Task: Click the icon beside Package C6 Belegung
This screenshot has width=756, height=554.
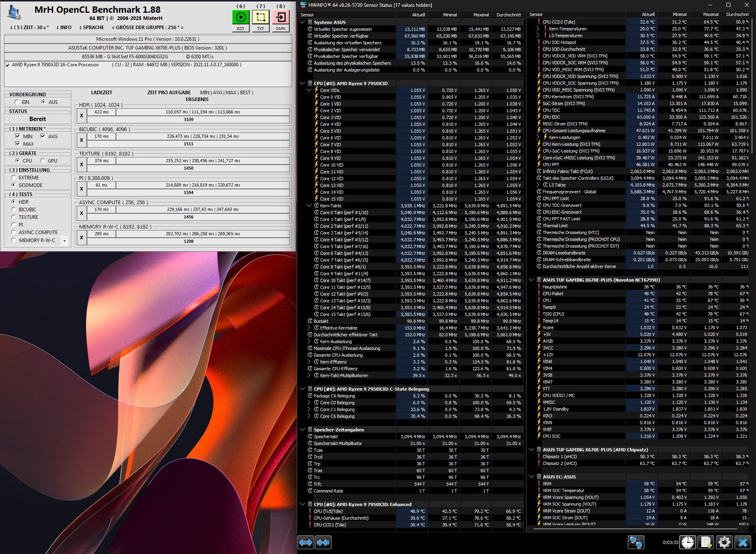Action: tap(310, 396)
